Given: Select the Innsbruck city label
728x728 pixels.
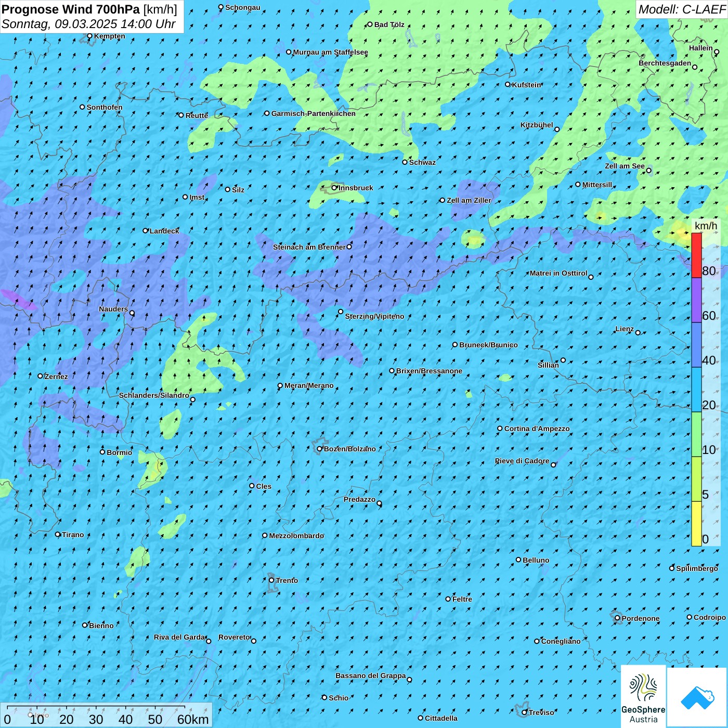Looking at the screenshot, I should pyautogui.click(x=356, y=188).
